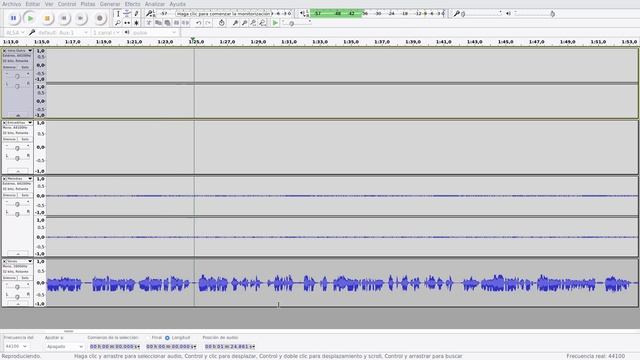Mute the first stereo track with Silencio
Screen dimensions: 640x360
click(x=9, y=67)
